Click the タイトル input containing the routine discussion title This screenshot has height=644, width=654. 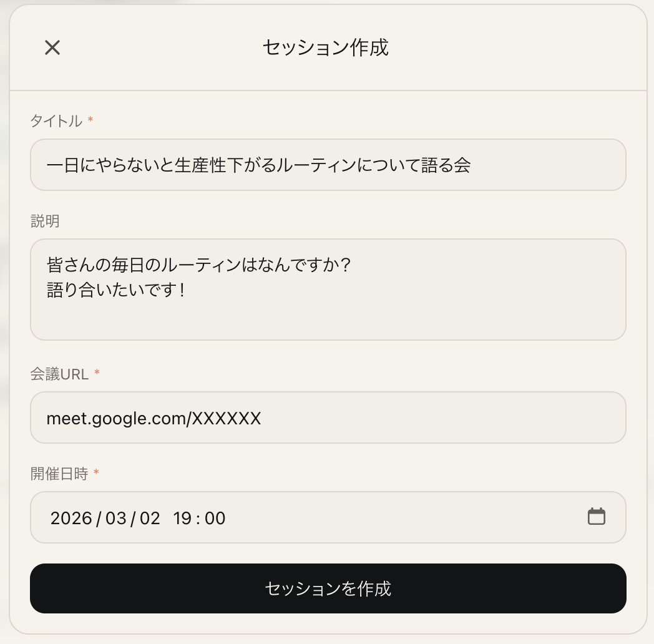click(328, 164)
